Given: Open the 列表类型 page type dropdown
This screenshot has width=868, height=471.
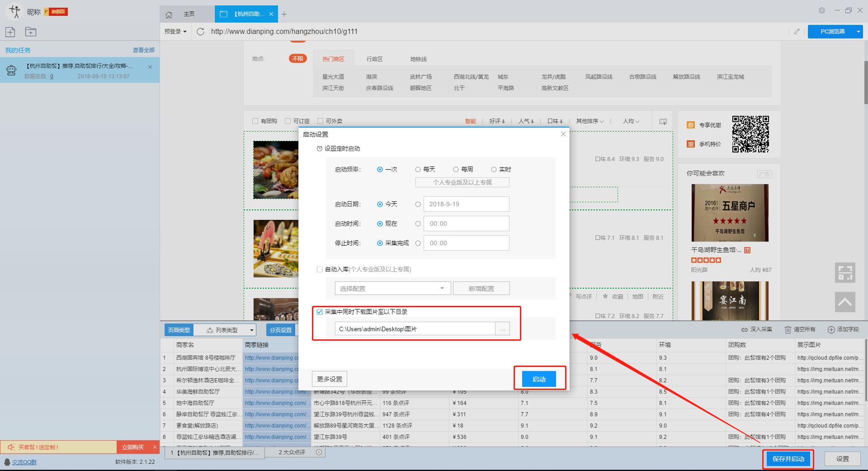Looking at the screenshot, I should (225, 330).
